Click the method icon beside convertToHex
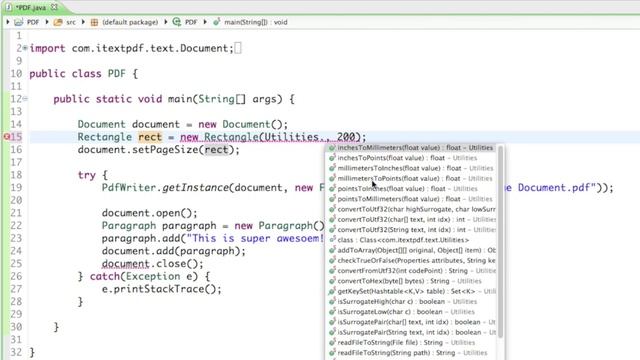Viewport: 640px width, 360px height. [332, 281]
